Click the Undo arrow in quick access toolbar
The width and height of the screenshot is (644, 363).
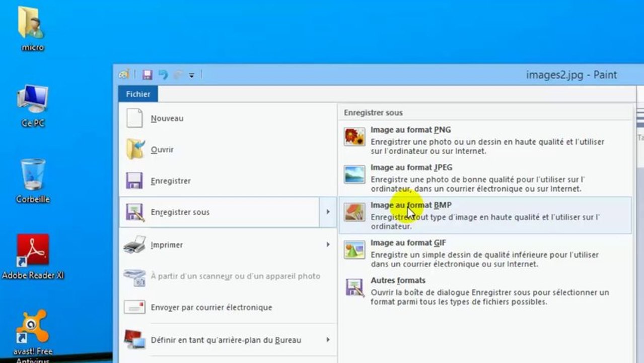(163, 75)
